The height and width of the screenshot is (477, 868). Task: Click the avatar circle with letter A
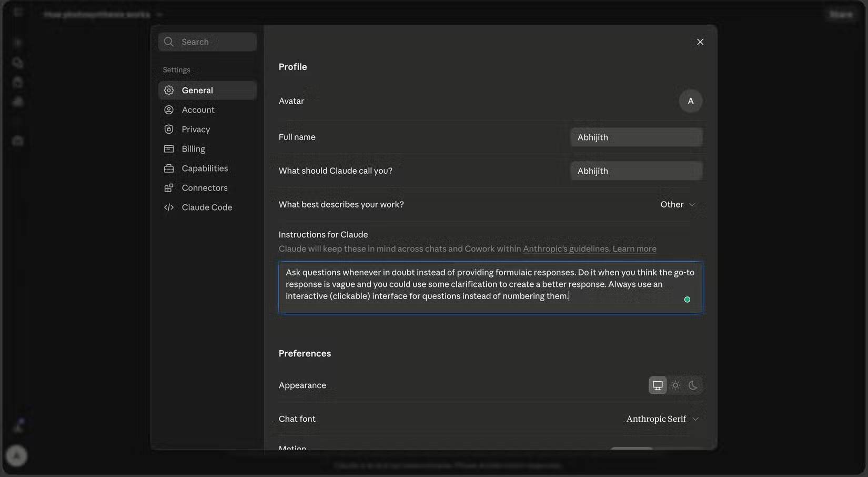click(691, 101)
